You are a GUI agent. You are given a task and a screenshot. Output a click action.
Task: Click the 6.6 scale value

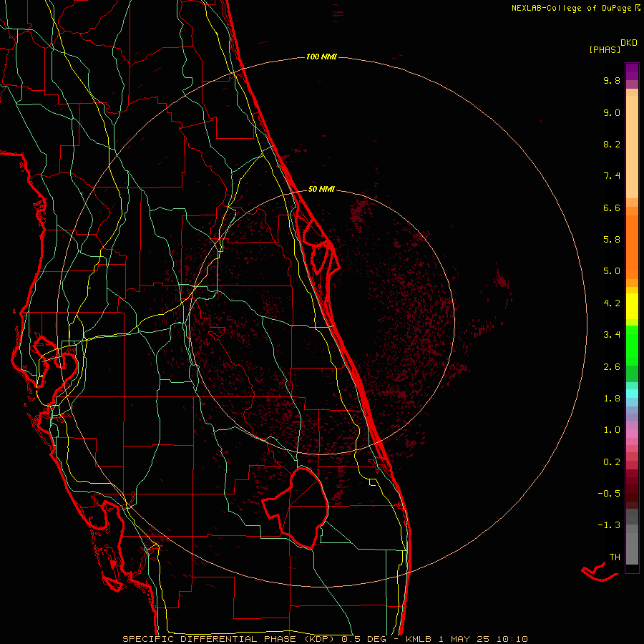point(612,208)
